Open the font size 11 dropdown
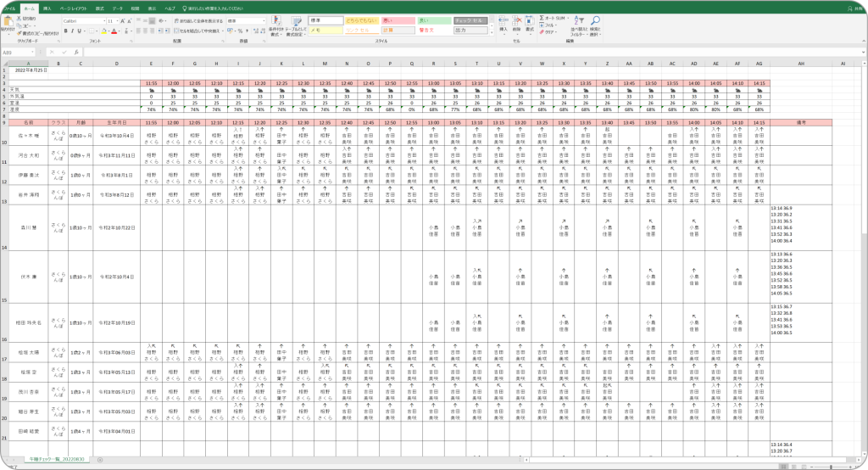 pyautogui.click(x=117, y=21)
